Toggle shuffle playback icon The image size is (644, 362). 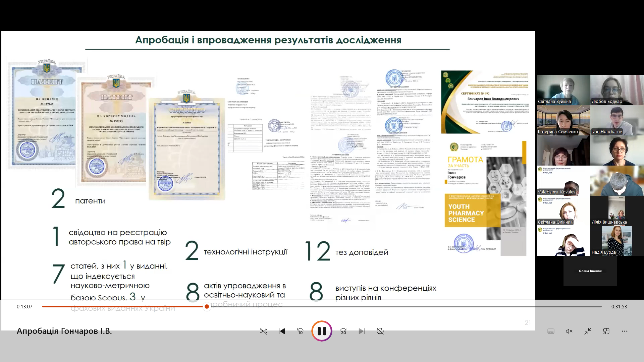click(263, 331)
